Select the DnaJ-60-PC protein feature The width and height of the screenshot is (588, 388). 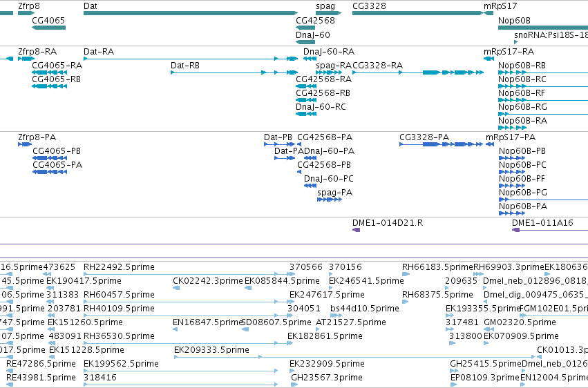310,186
